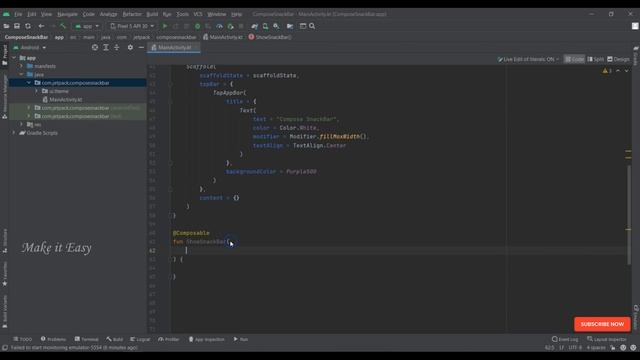Open the Edit menu

[31, 14]
